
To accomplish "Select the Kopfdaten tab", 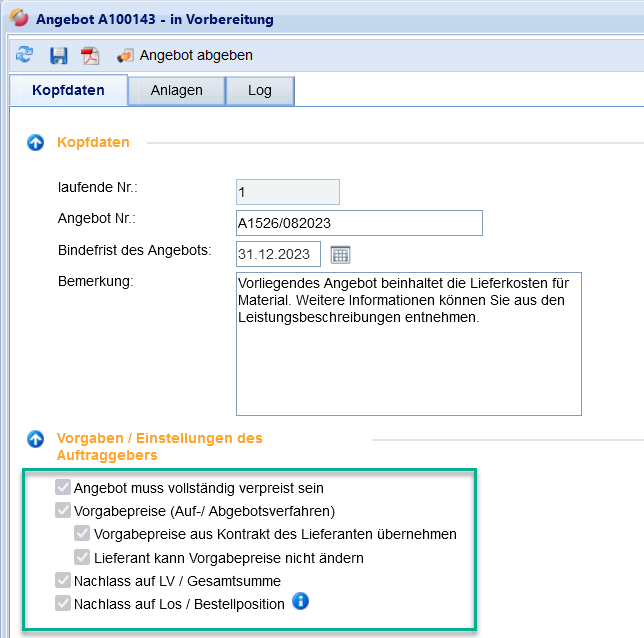I will 68,90.
